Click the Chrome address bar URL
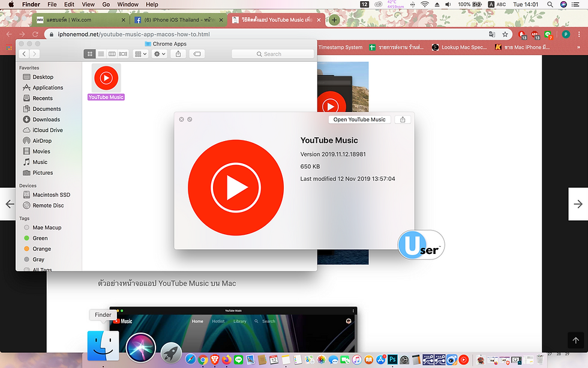The height and width of the screenshot is (368, 588). 133,34
